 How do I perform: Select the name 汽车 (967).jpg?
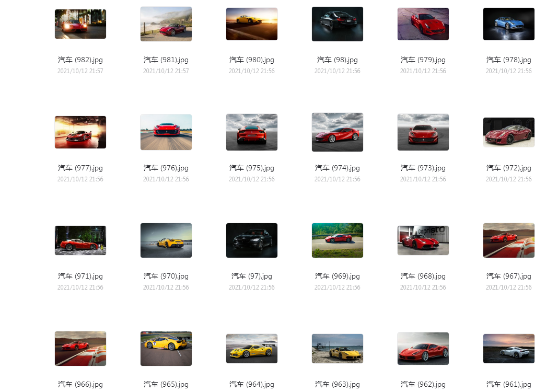click(x=509, y=276)
